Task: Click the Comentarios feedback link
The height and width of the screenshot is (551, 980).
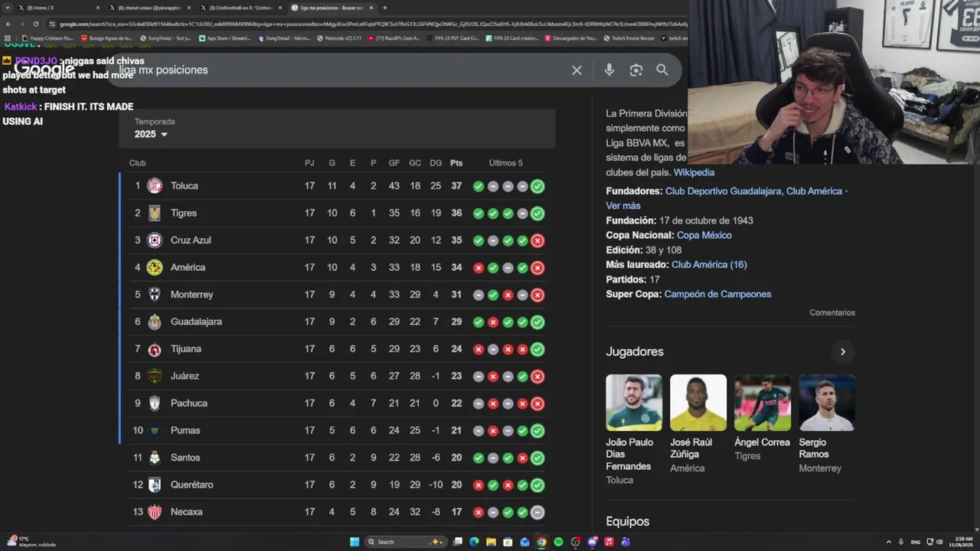Action: (x=832, y=313)
